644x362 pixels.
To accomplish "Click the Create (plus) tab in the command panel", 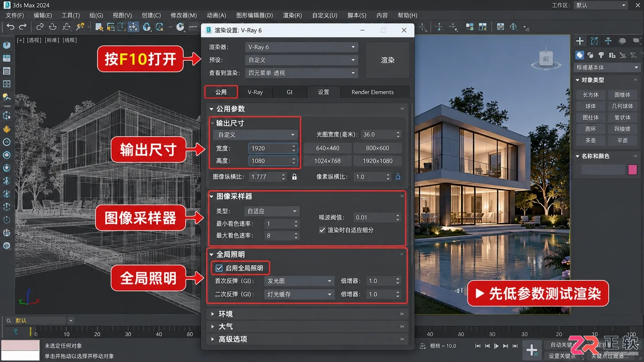I will pos(580,41).
